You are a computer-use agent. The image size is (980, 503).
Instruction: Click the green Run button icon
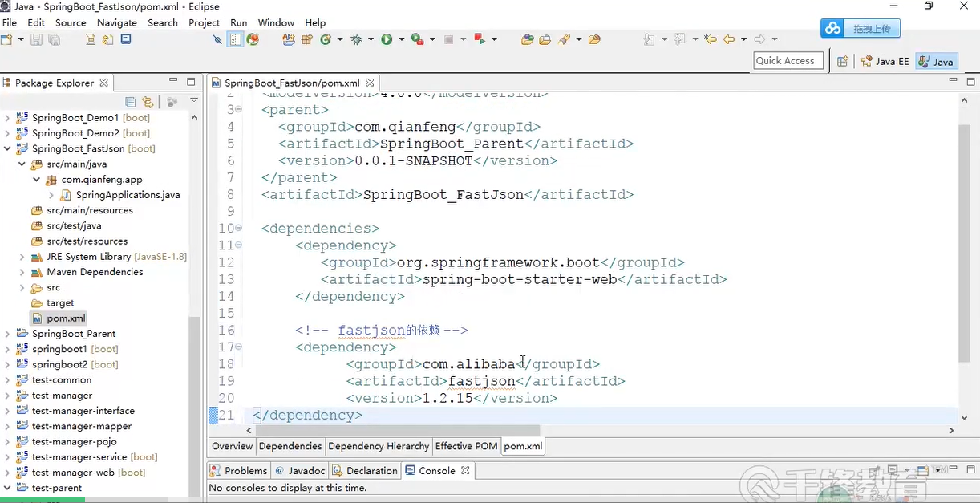pyautogui.click(x=387, y=39)
